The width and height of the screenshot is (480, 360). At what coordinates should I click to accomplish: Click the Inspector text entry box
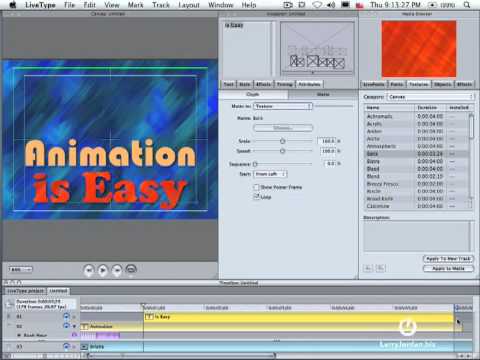point(247,49)
